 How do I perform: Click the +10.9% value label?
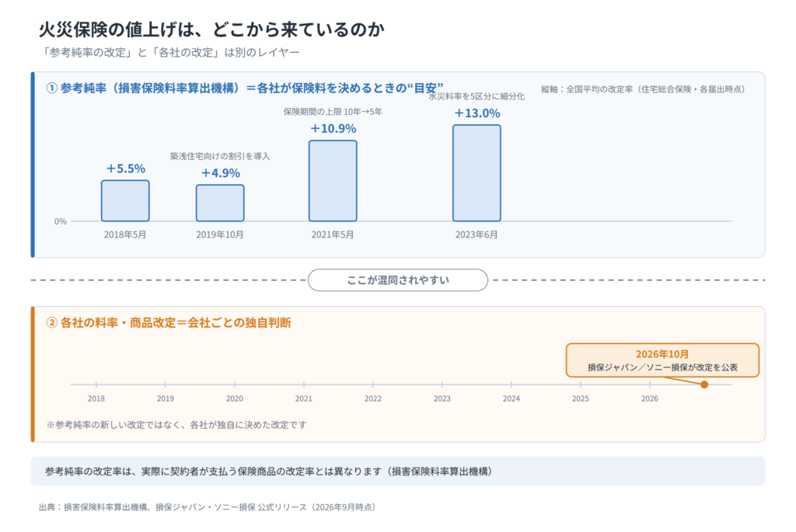click(333, 128)
